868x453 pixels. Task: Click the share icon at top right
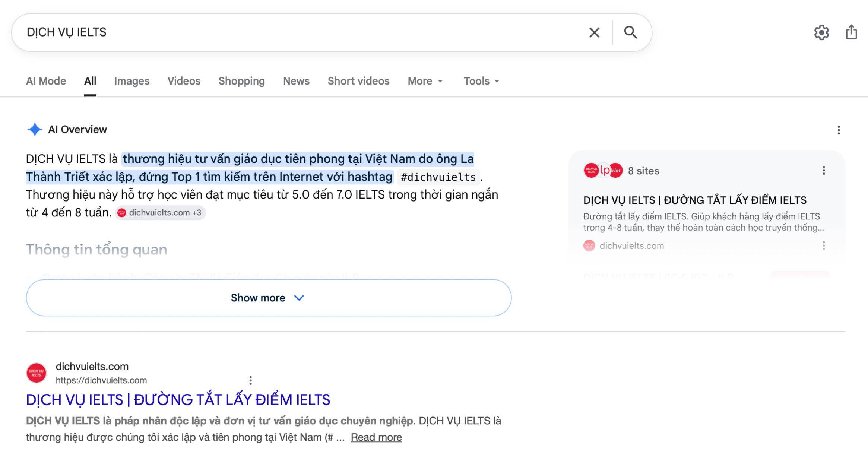pyautogui.click(x=851, y=32)
